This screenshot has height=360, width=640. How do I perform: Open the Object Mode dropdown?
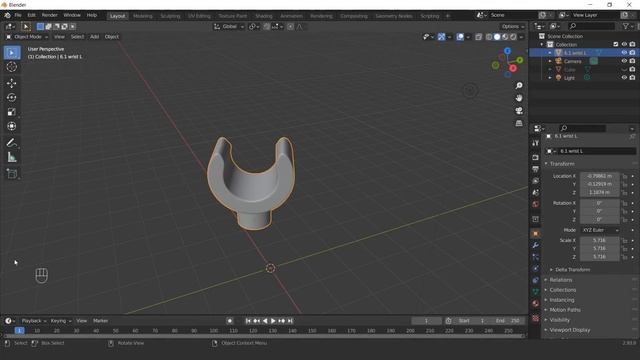click(x=27, y=37)
